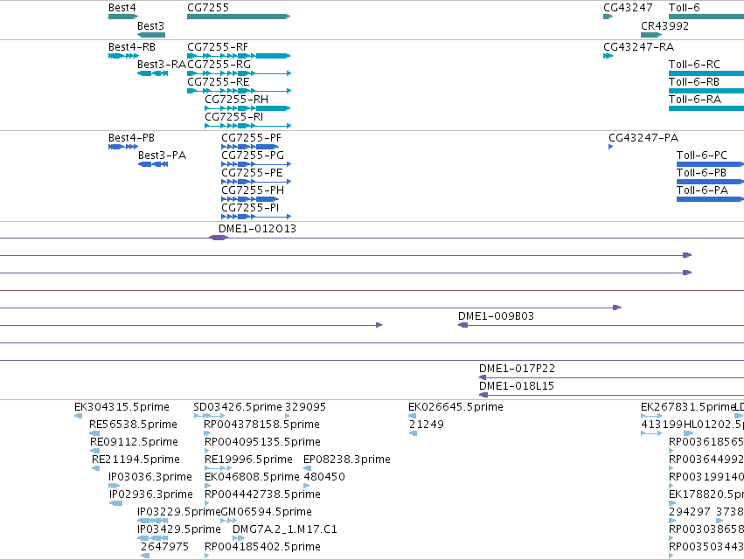Select EST RE21194.5prime

[x=96, y=468]
